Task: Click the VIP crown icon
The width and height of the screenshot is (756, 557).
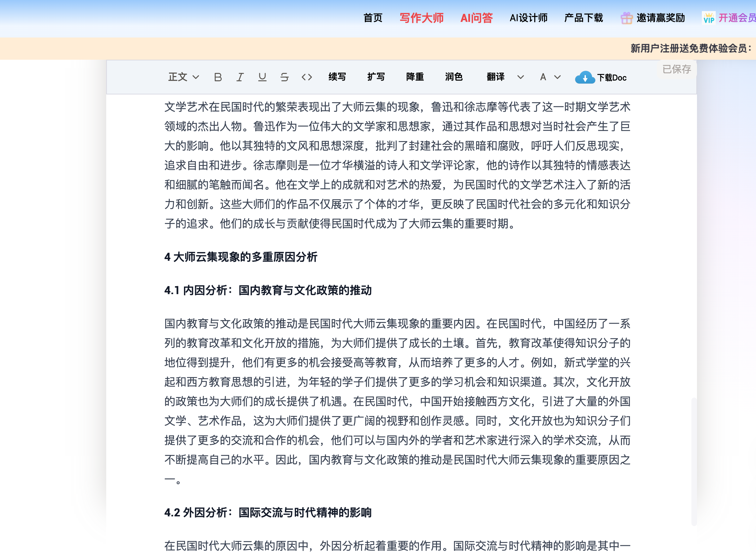Action: point(709,18)
